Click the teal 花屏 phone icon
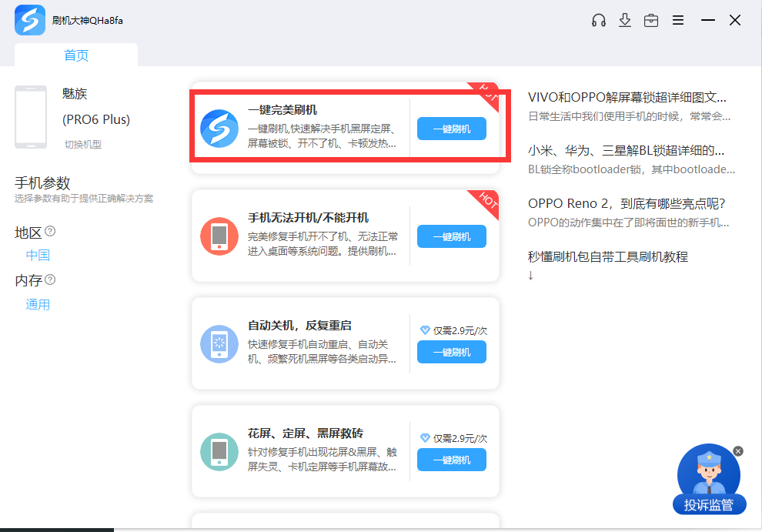762x532 pixels. click(x=219, y=452)
